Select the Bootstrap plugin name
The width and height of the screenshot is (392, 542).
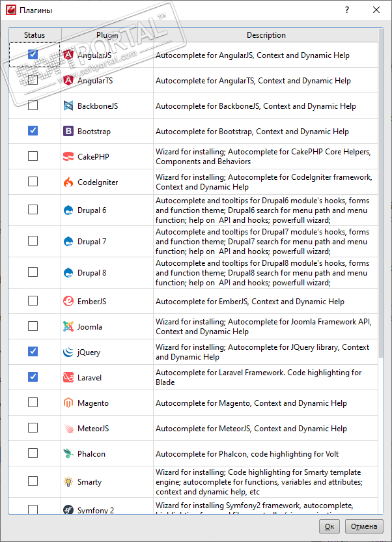pyautogui.click(x=94, y=132)
